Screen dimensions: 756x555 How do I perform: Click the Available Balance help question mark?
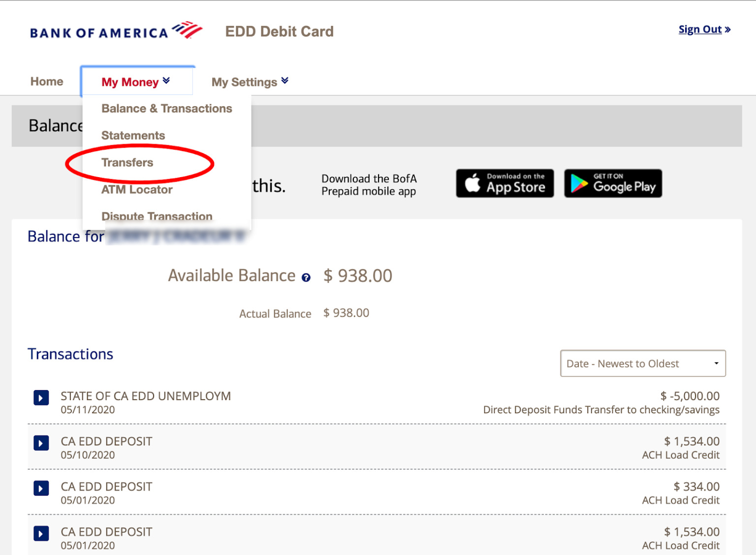click(x=306, y=277)
